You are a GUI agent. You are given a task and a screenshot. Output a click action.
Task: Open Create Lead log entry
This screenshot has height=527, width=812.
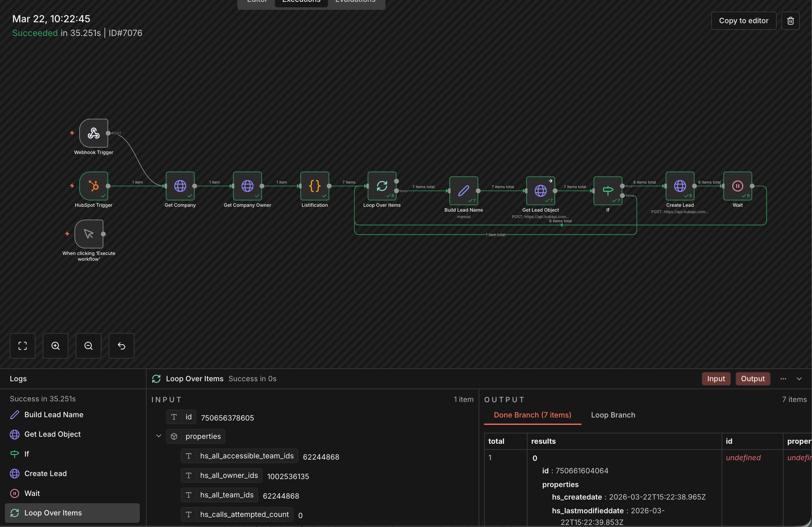[45, 473]
